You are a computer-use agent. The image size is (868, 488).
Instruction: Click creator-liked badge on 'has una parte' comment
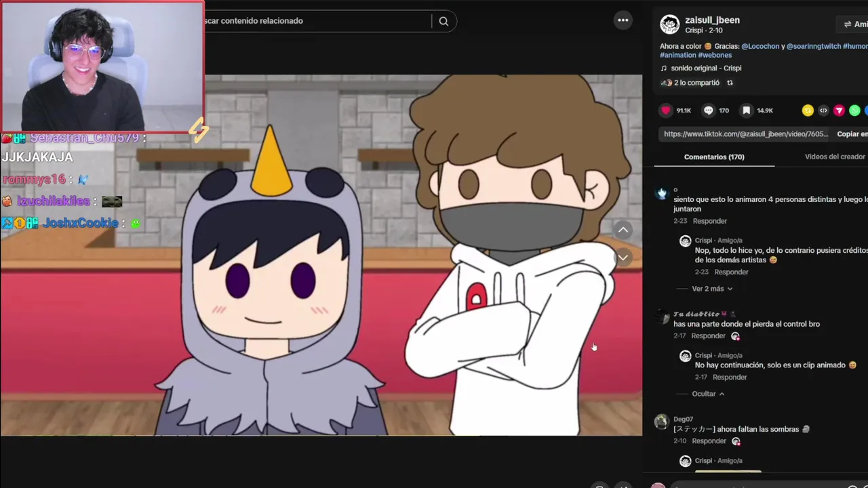click(x=736, y=336)
